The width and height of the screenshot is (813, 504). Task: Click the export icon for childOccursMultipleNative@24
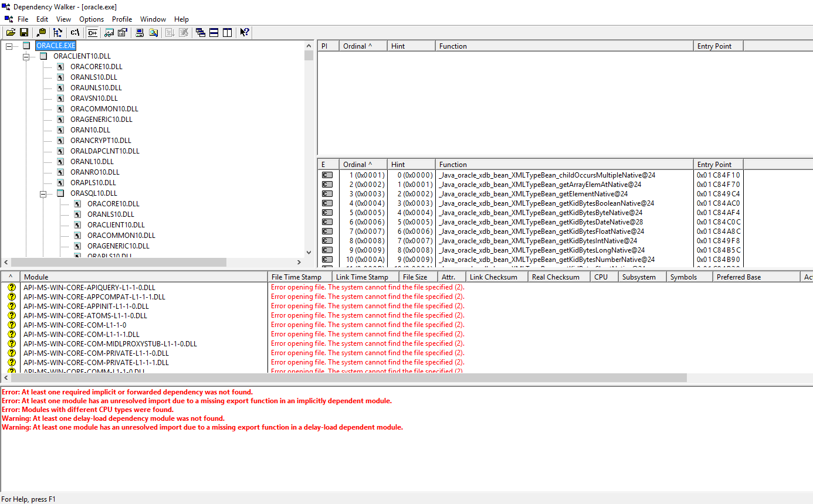[x=327, y=175]
